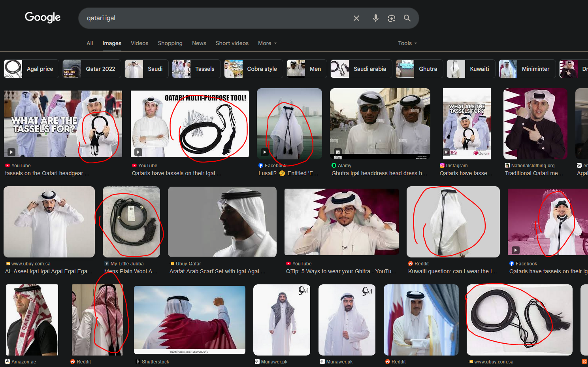
Task: Select the Kuwaiti suggestion chip
Action: click(x=471, y=69)
